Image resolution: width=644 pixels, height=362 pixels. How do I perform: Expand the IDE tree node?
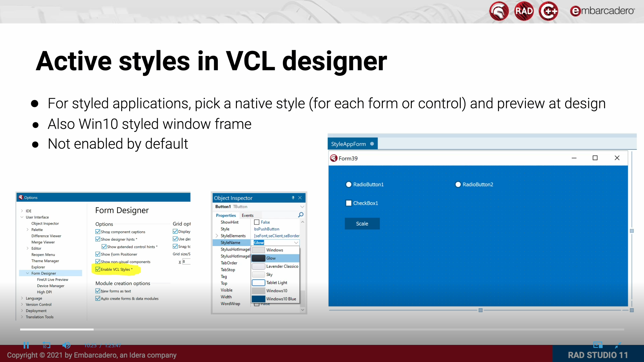click(x=22, y=211)
